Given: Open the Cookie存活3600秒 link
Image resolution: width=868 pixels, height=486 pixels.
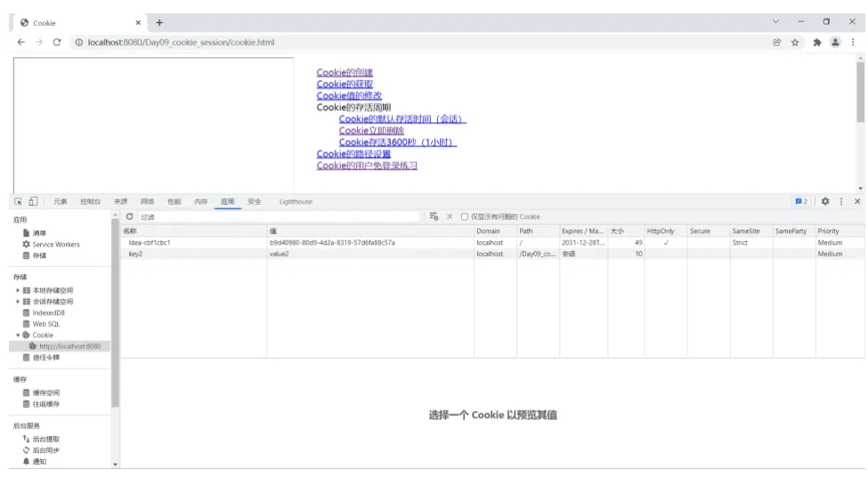Looking at the screenshot, I should [398, 142].
